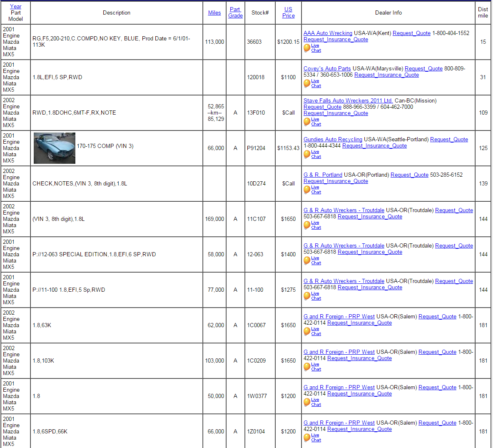This screenshot has height=448, width=493.
Task: Click Live Chat icon in stock 12-063 row
Action: 307,260
